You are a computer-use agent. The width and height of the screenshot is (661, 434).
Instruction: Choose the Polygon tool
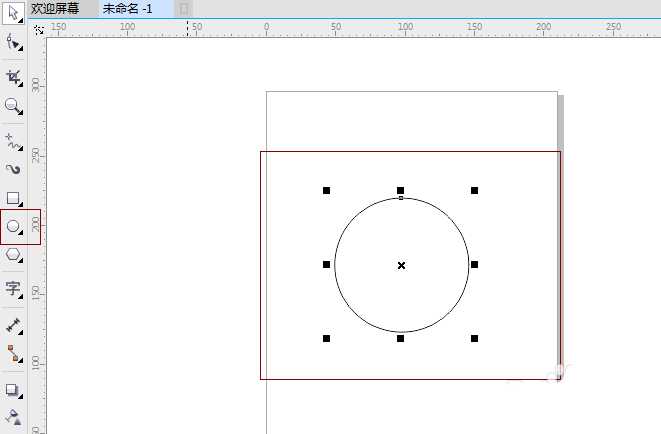[x=13, y=256]
